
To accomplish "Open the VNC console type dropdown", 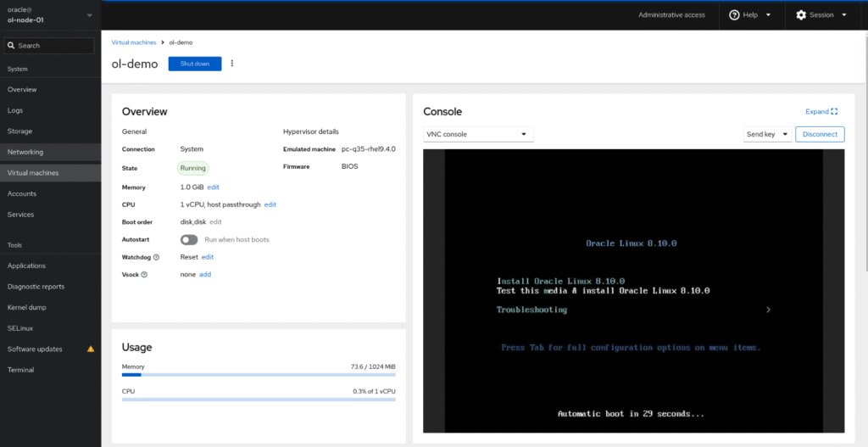I will click(478, 134).
